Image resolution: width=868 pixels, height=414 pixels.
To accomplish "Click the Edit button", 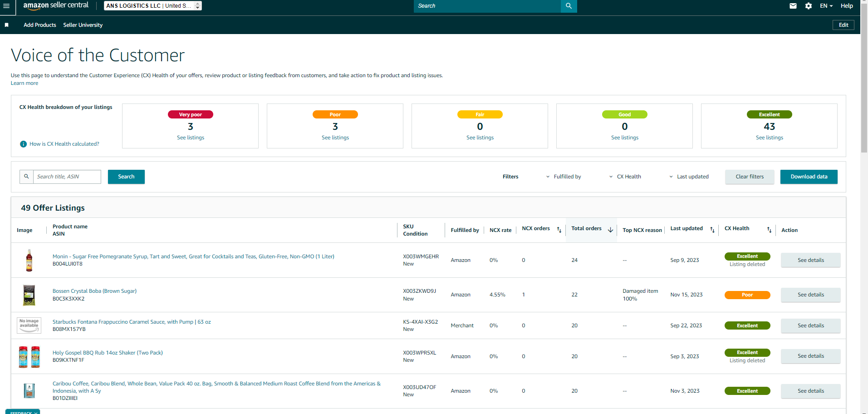I will [843, 25].
